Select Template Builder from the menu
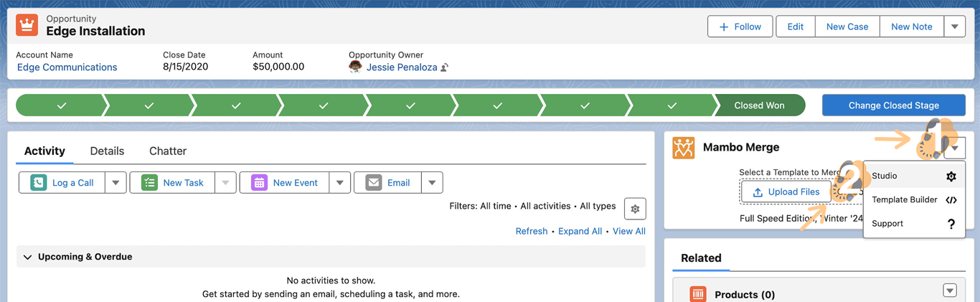 (x=904, y=200)
